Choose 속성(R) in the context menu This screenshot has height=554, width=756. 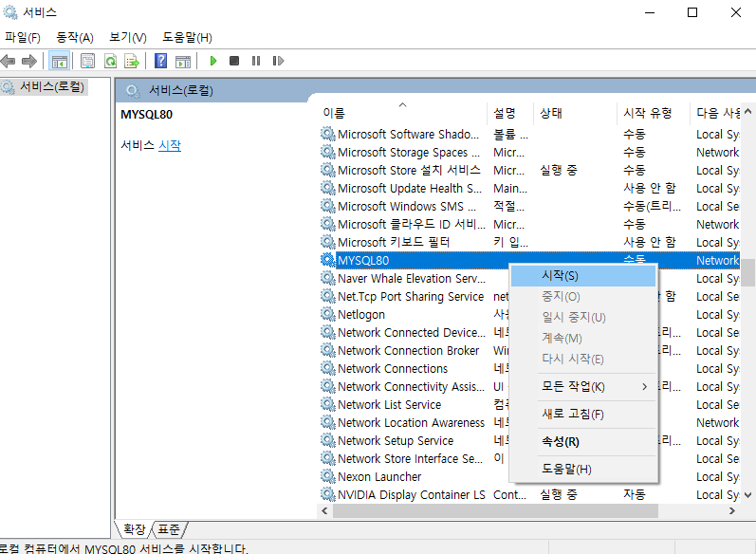[x=583, y=442]
